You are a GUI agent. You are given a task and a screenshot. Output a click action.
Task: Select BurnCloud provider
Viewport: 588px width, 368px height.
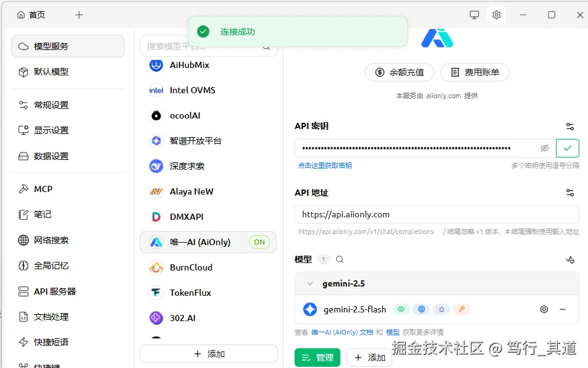[208, 267]
